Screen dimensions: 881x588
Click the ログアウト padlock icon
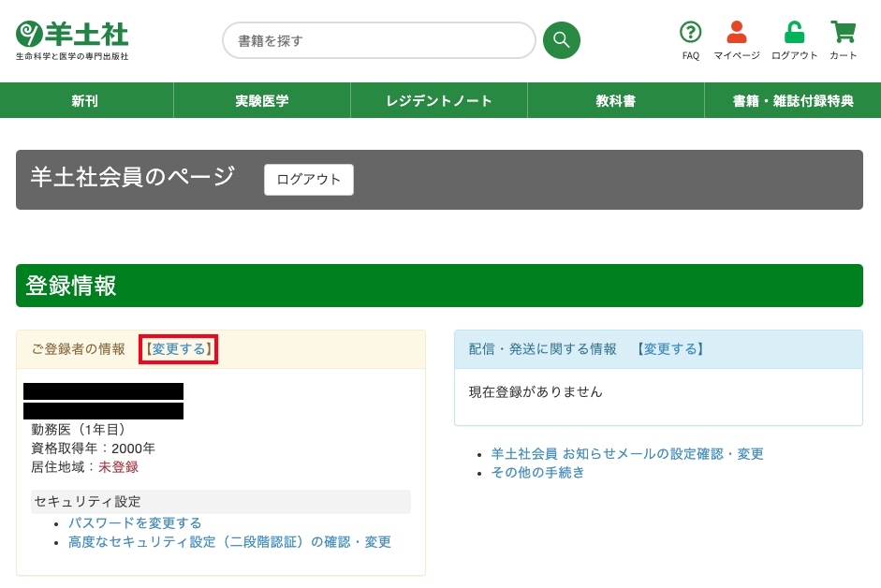pyautogui.click(x=794, y=33)
